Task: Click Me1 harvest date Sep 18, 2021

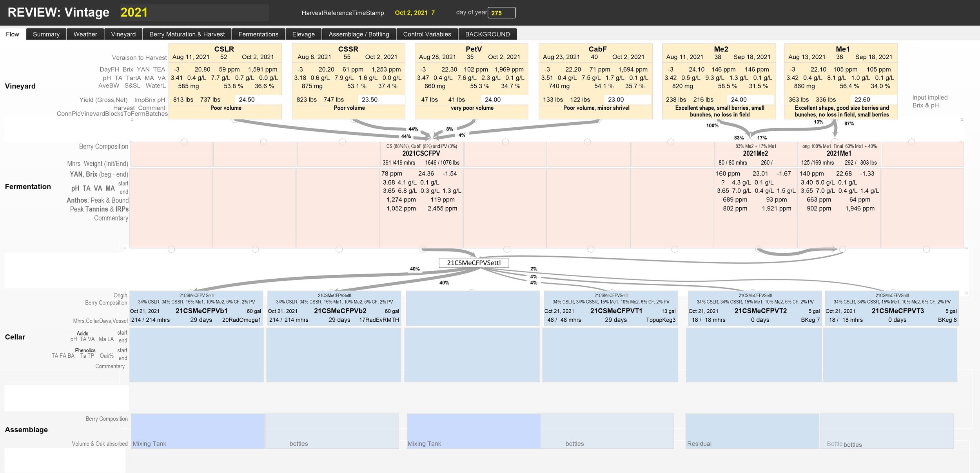Action: 874,57
